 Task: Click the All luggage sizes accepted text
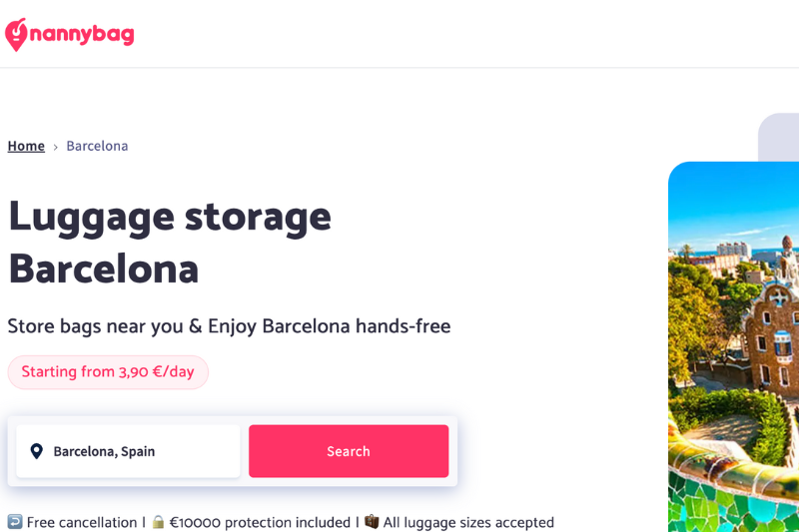click(468, 522)
